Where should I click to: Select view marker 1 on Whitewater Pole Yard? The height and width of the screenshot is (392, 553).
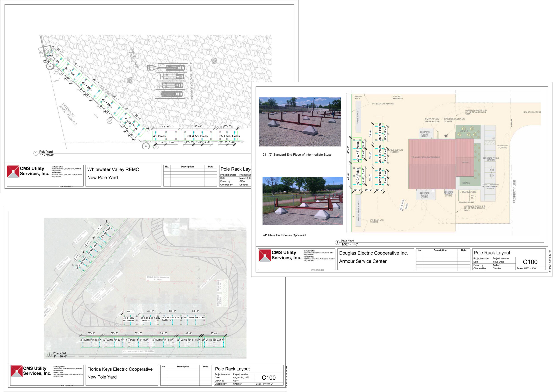[x=36, y=153]
